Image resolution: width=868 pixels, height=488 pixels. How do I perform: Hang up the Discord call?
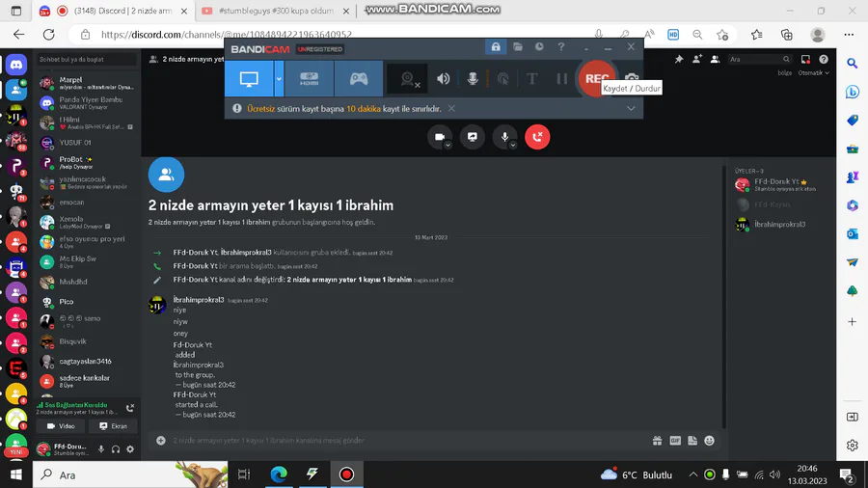pos(537,137)
